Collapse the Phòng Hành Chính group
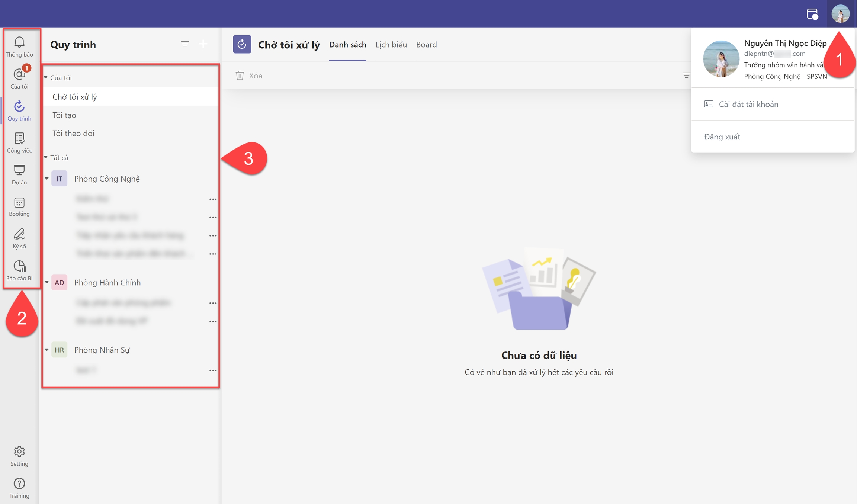Viewport: 857px width, 504px height. click(x=47, y=283)
